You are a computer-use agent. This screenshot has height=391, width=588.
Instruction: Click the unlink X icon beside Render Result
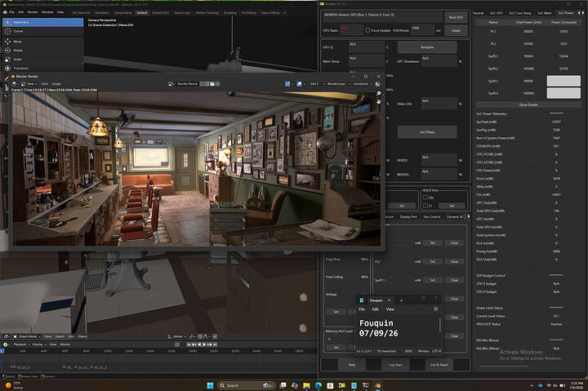tap(218, 84)
